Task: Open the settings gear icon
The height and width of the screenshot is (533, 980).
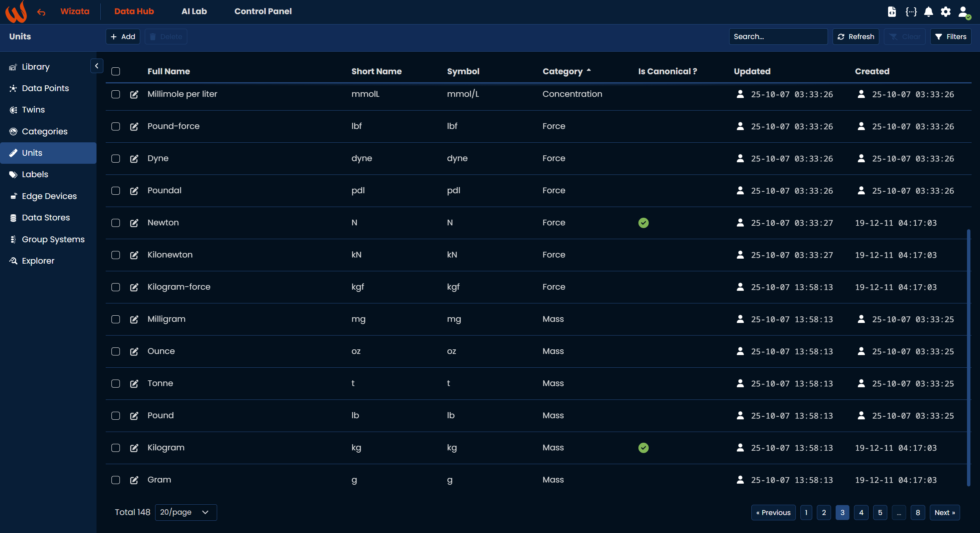Action: click(946, 11)
